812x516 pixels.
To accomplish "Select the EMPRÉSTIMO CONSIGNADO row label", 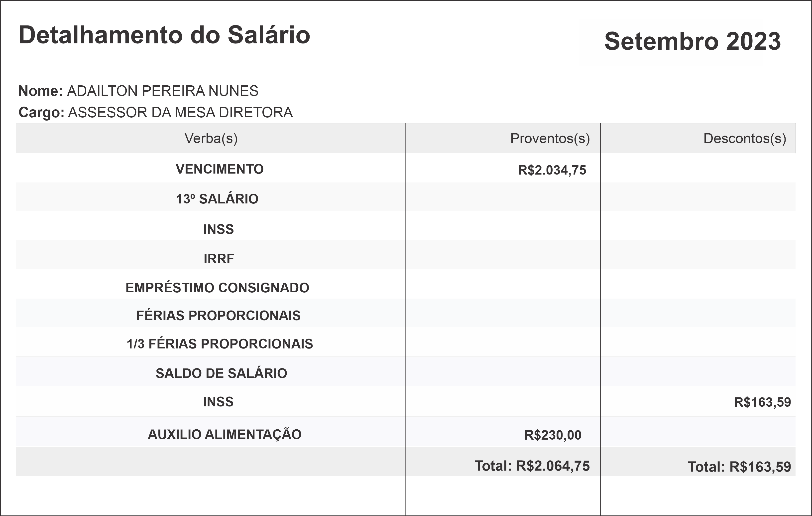I will coord(217,288).
